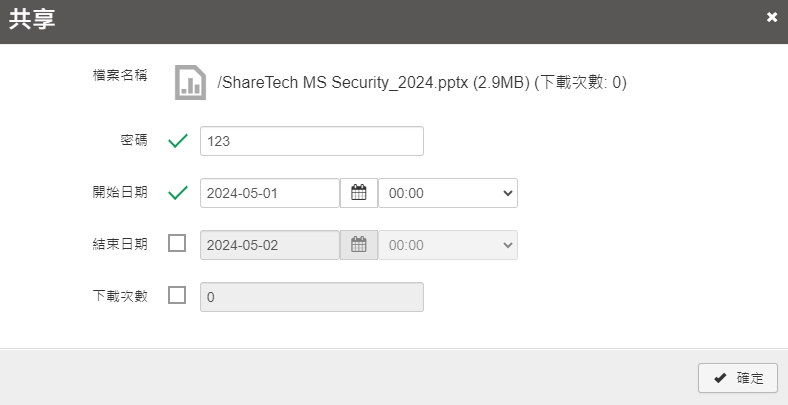788x405 pixels.
Task: Click the end date field showing 2024-05-02
Action: [270, 245]
